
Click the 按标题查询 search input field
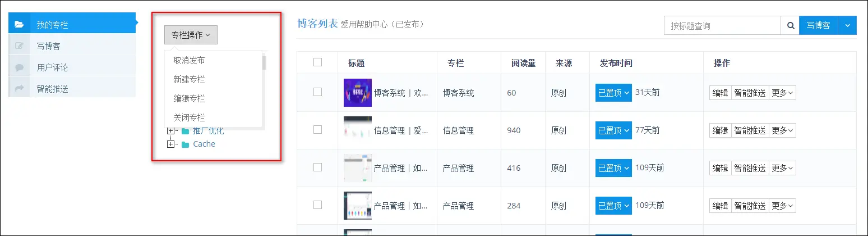722,25
